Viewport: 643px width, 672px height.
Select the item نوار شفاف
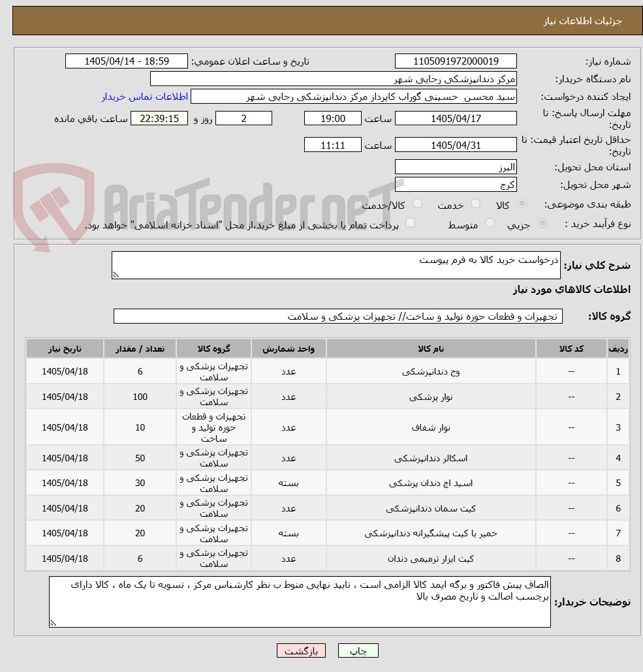[431, 427]
